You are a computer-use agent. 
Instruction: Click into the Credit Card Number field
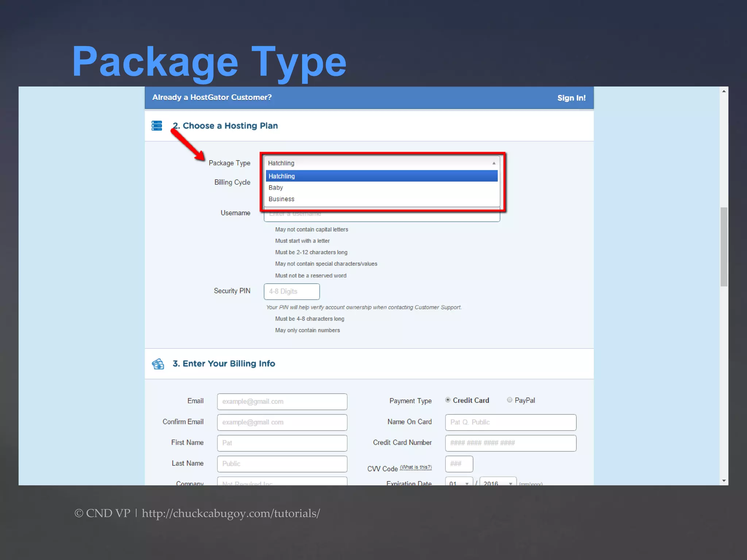(x=511, y=443)
